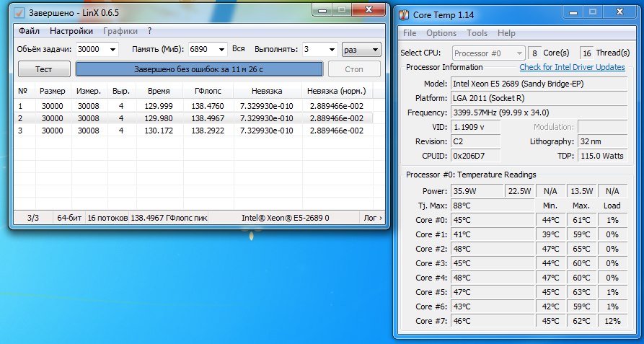
Task: Select result row with 138.4967 ГФлопс
Action: coord(193,118)
